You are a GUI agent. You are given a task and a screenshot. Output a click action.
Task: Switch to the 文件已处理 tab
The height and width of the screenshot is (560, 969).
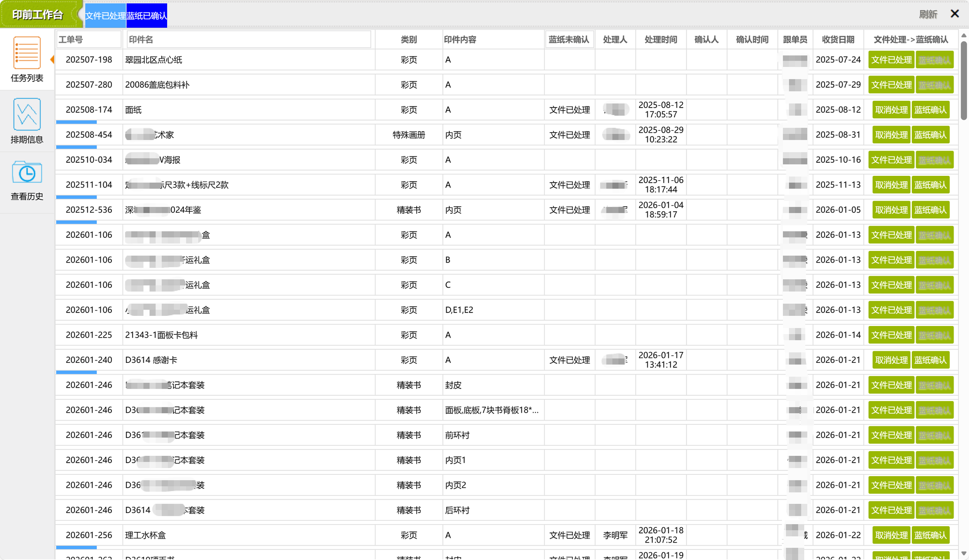pyautogui.click(x=105, y=16)
